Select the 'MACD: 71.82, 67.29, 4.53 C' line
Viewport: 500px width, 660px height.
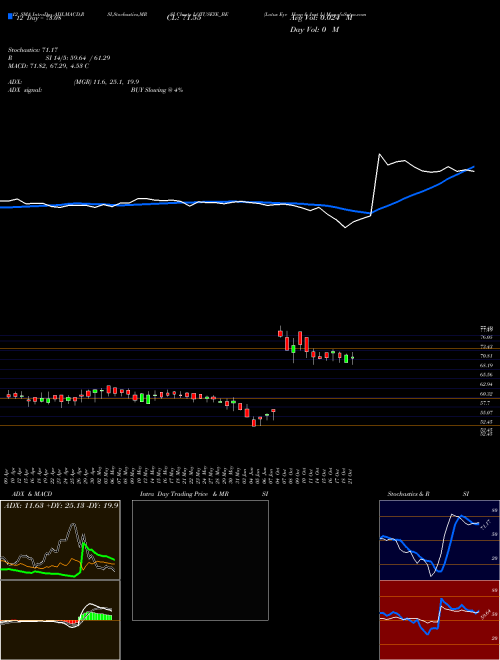48,66
